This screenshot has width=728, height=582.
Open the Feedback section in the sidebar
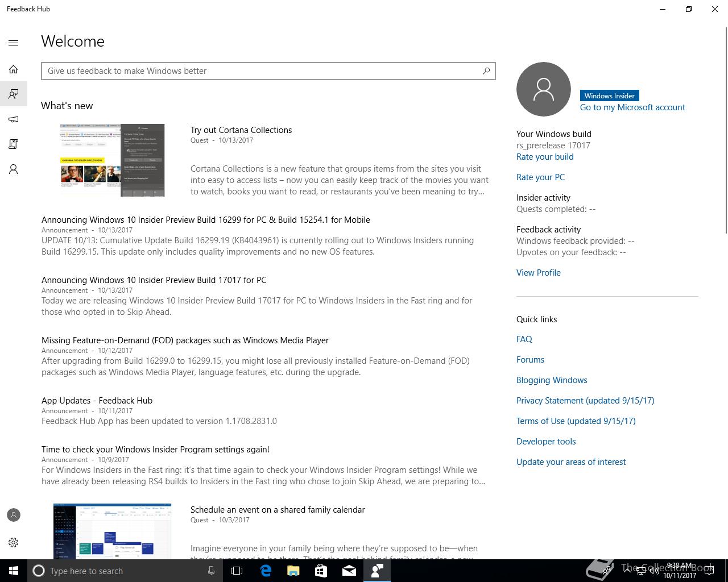coord(14,94)
